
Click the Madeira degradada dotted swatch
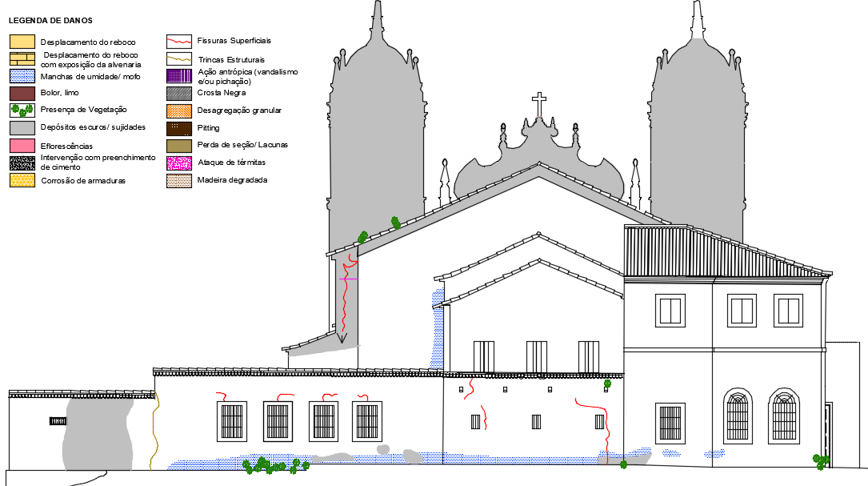(178, 179)
